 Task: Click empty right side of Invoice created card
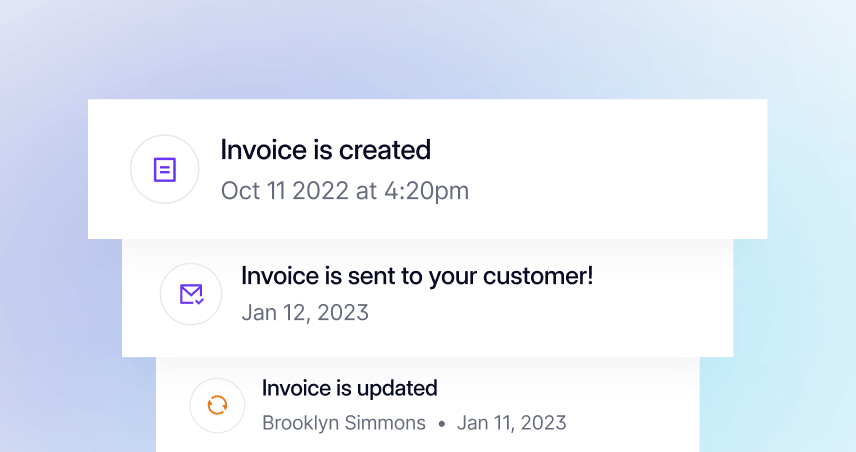tap(640, 170)
